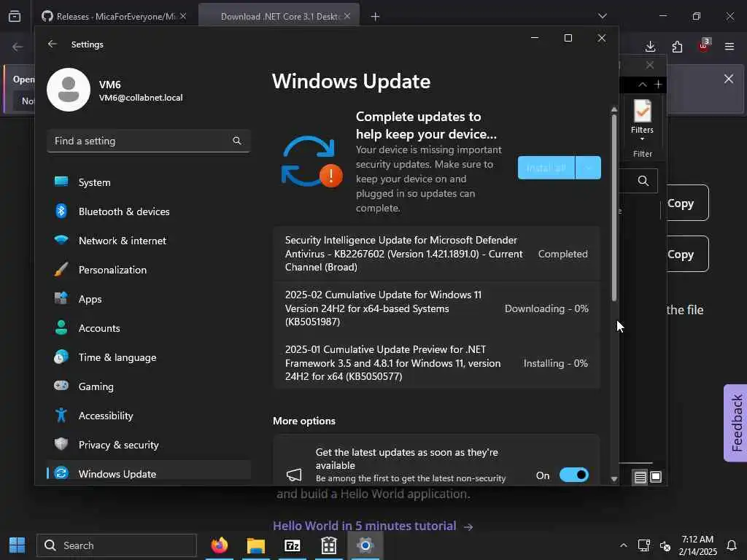Select KB5051987 cumulative update row
The image size is (747, 560).
(436, 308)
